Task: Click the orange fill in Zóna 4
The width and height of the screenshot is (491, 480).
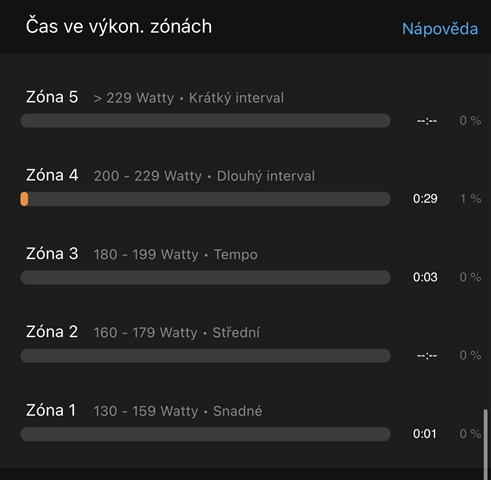Action: (x=24, y=199)
